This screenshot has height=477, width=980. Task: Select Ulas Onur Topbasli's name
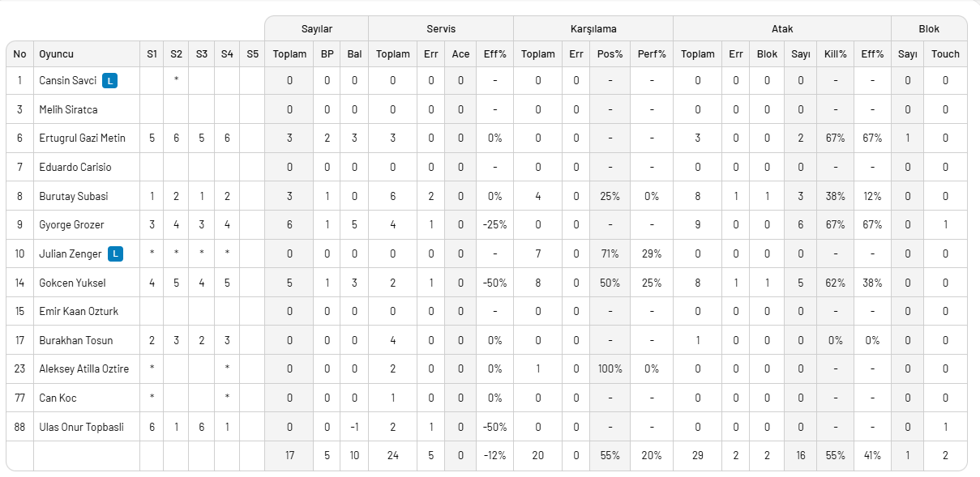tap(81, 428)
